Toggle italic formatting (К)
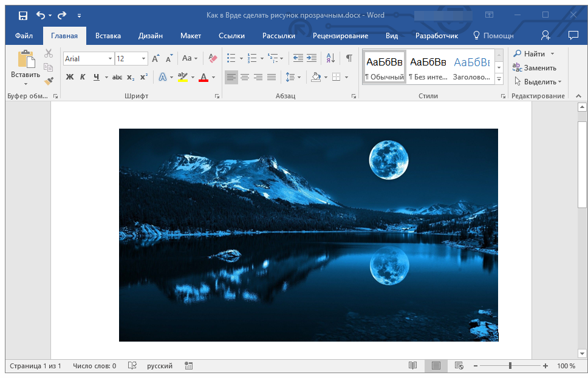The height and width of the screenshot is (378, 588). [x=83, y=77]
